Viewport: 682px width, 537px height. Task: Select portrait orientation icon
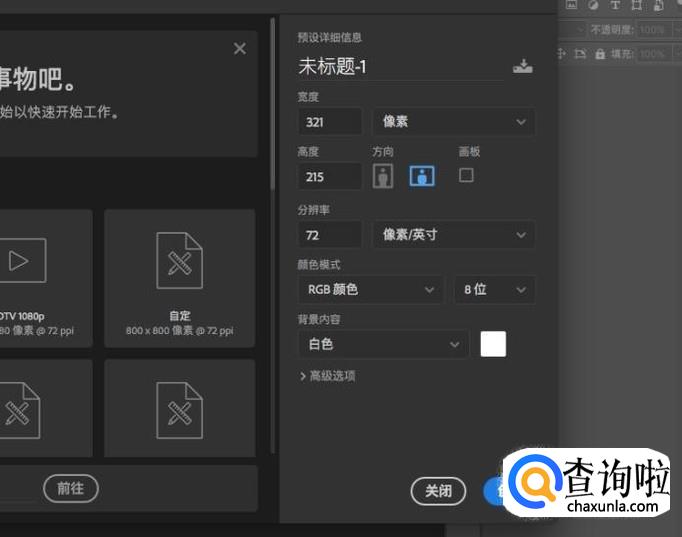(x=383, y=176)
